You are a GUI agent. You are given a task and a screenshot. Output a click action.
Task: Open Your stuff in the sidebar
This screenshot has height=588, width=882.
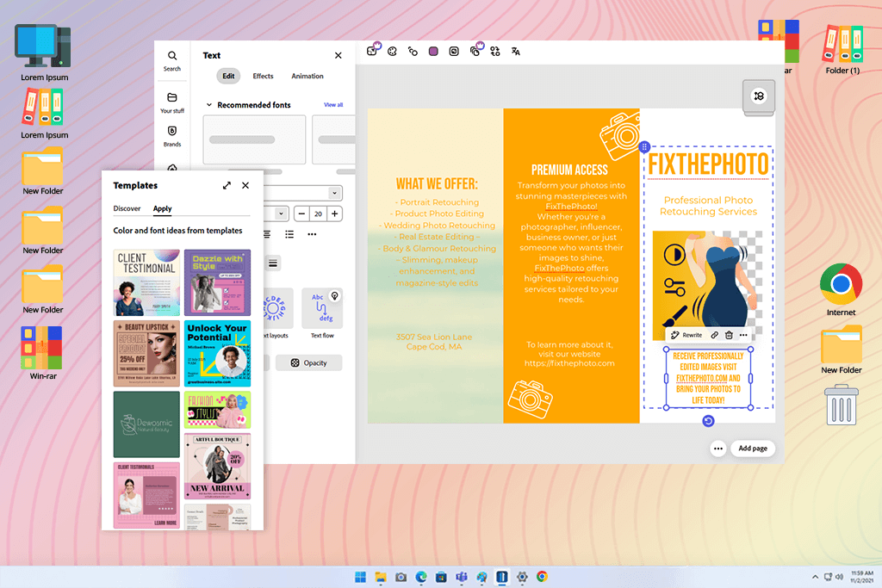point(172,102)
